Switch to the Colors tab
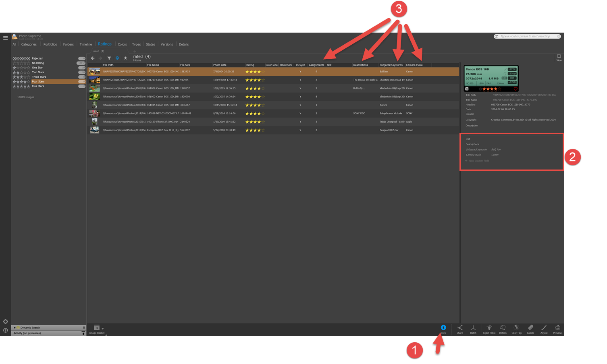This screenshot has height=364, width=607. click(122, 44)
